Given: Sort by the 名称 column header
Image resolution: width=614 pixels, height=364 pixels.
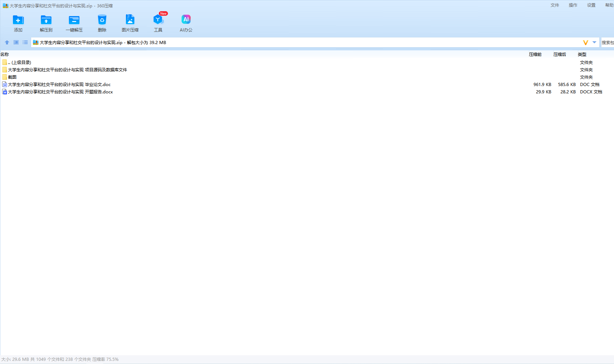Looking at the screenshot, I should tap(5, 55).
